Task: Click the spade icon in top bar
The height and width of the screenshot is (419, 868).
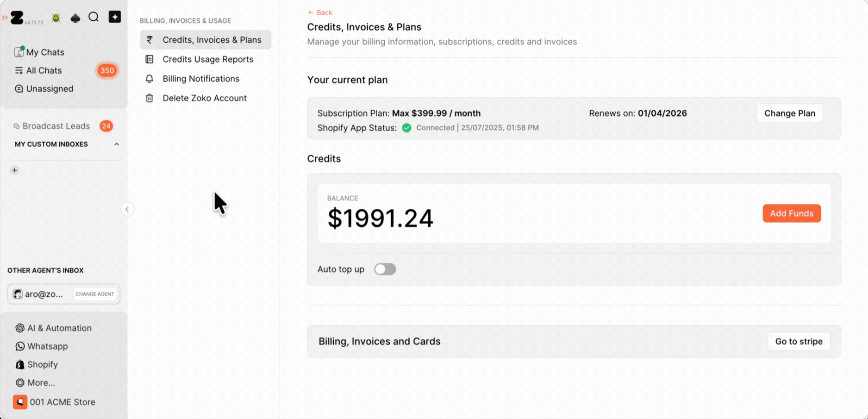Action: (x=75, y=18)
